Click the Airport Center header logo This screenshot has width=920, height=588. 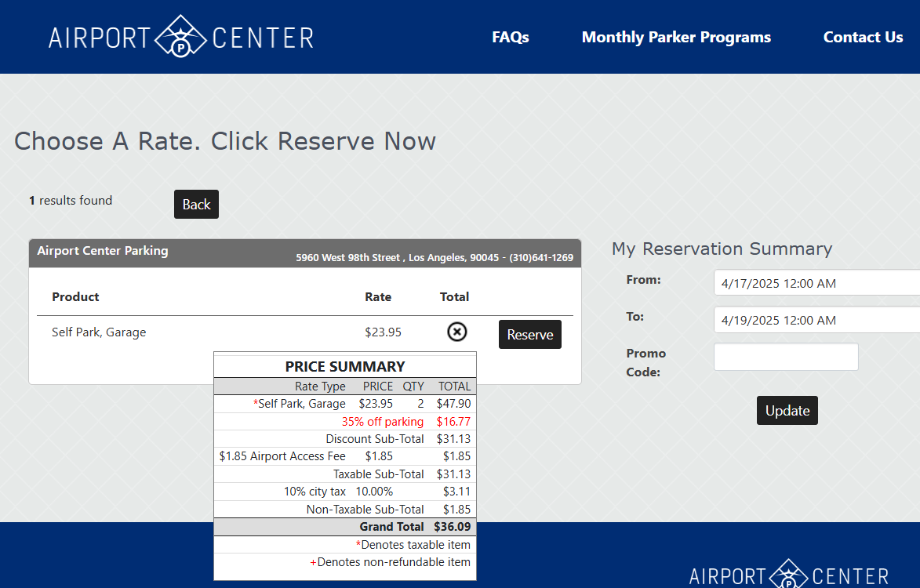(181, 37)
